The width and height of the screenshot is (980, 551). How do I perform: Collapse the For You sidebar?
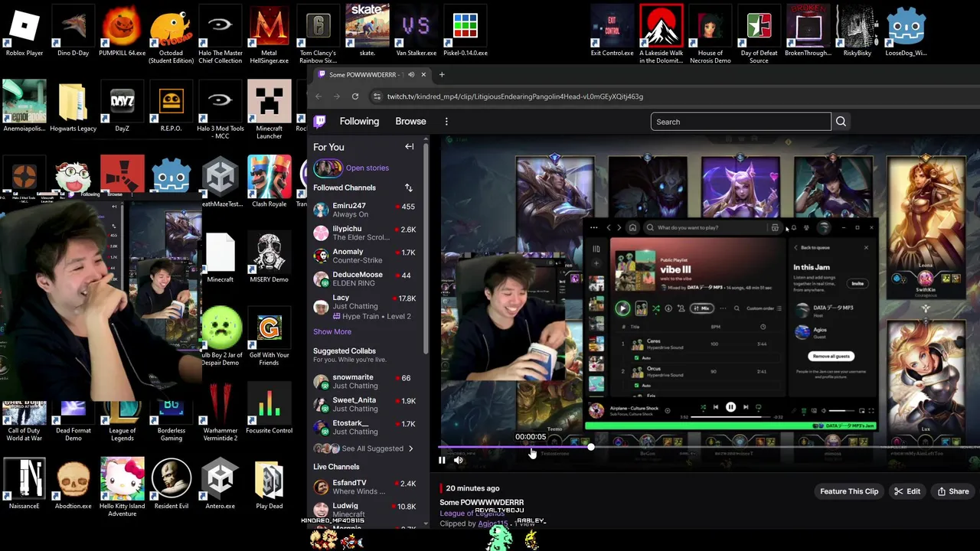(x=409, y=147)
